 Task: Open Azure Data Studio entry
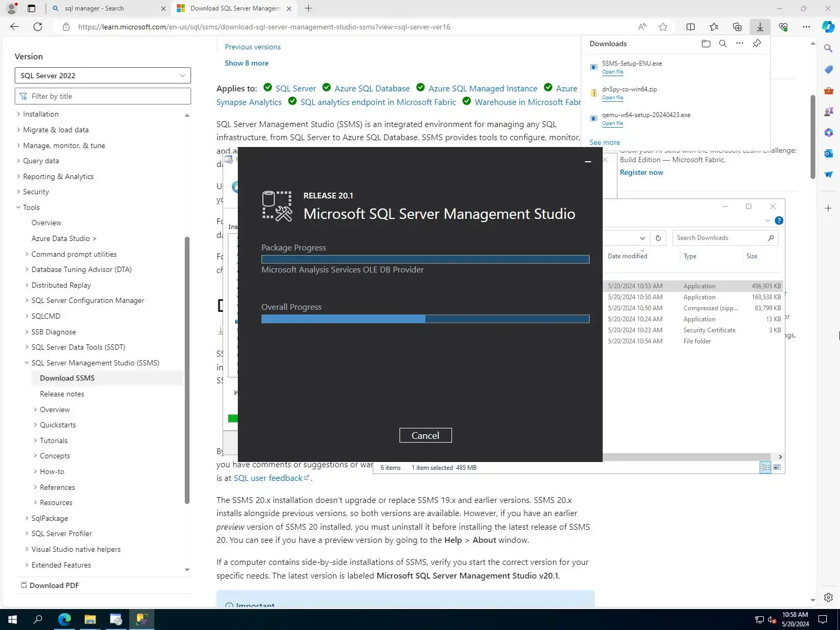64,238
